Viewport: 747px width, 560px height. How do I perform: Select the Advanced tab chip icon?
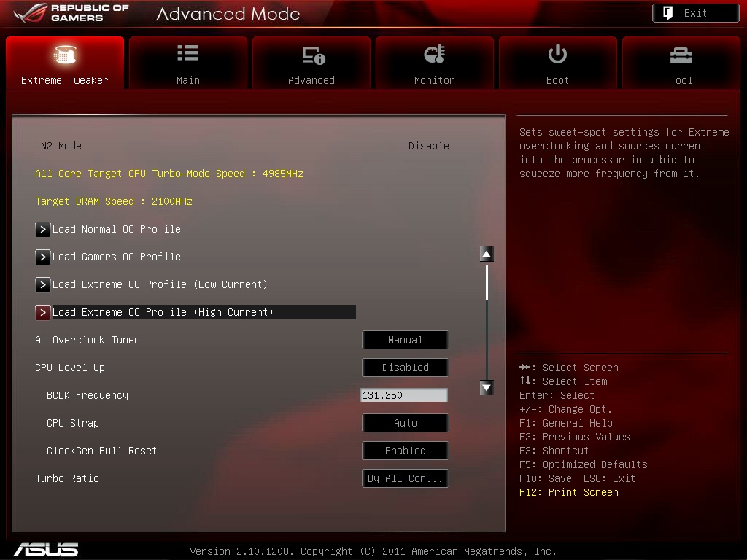pos(312,55)
